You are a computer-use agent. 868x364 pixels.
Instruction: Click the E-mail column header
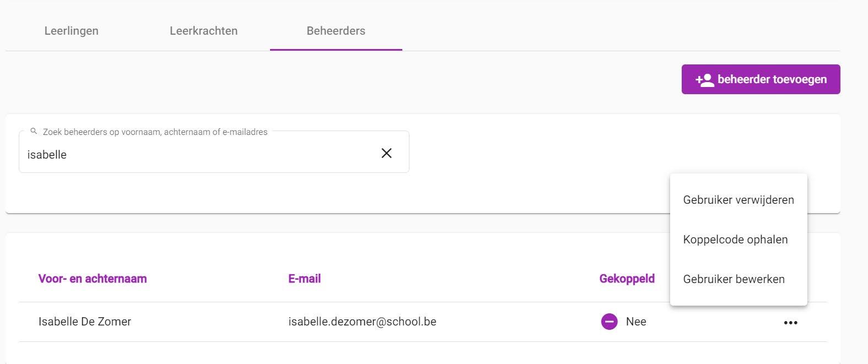[304, 279]
